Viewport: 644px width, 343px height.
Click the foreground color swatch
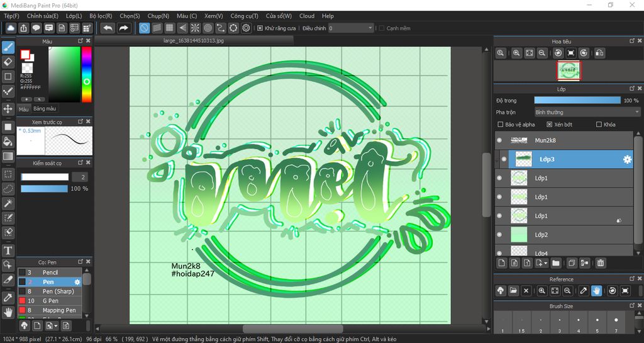[25, 54]
